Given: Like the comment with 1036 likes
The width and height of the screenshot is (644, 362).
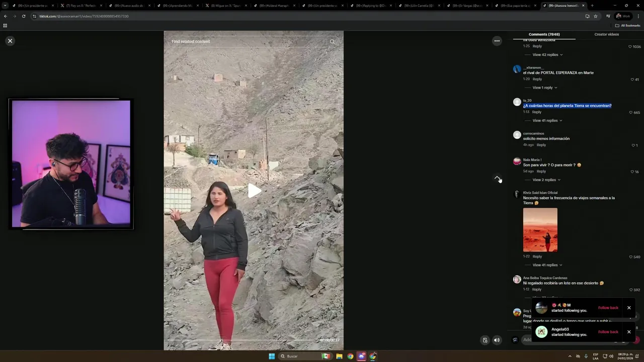Looking at the screenshot, I should click(630, 46).
